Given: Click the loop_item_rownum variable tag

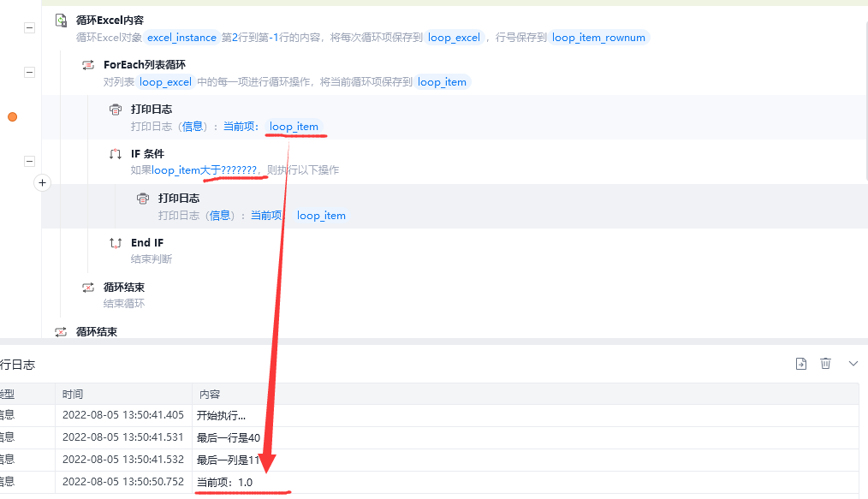Looking at the screenshot, I should 598,38.
